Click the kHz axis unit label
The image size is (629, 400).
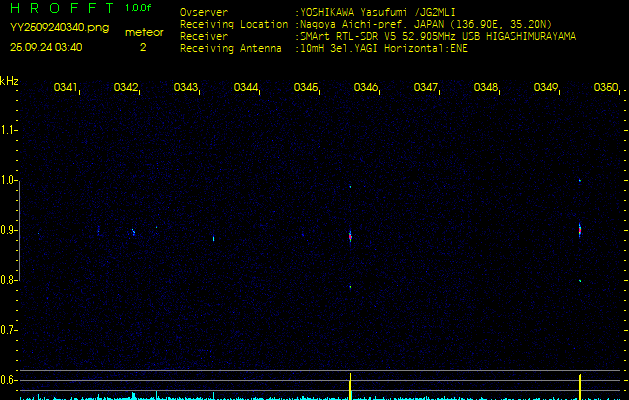(9, 81)
